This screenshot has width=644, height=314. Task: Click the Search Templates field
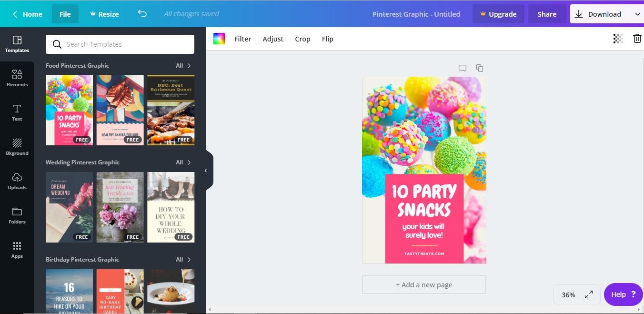pos(120,44)
